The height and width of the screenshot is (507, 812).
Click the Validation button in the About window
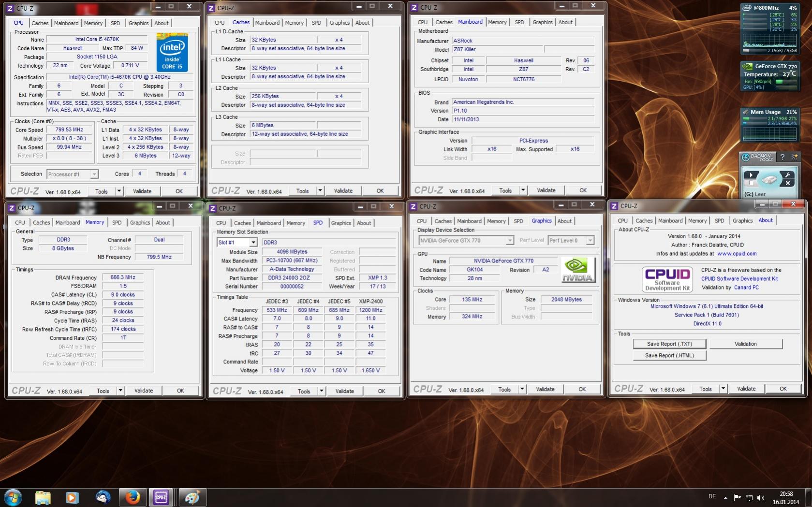[746, 344]
